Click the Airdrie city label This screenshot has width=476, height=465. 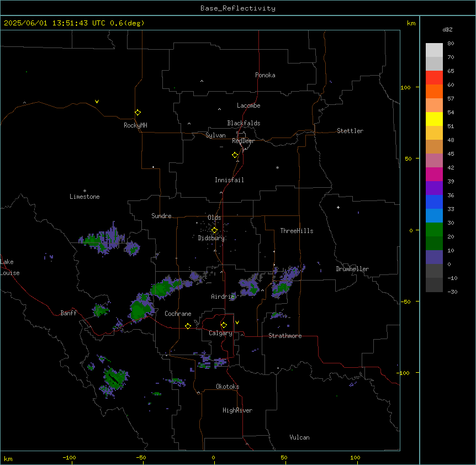223,297
